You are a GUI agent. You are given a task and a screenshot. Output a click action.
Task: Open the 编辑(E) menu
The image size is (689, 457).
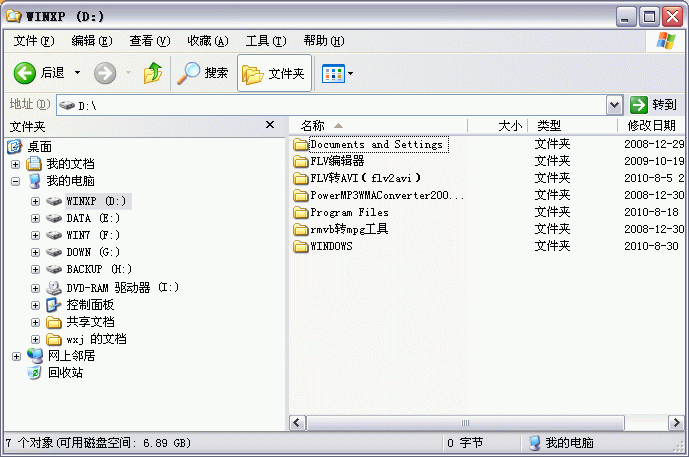click(x=92, y=41)
